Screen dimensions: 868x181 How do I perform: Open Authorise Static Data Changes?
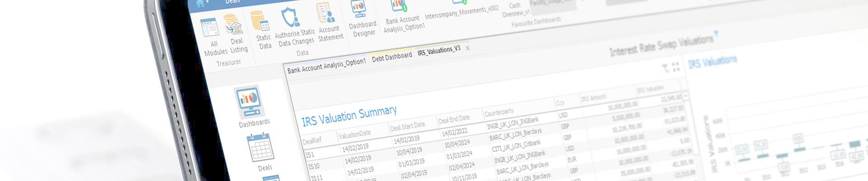294,26
